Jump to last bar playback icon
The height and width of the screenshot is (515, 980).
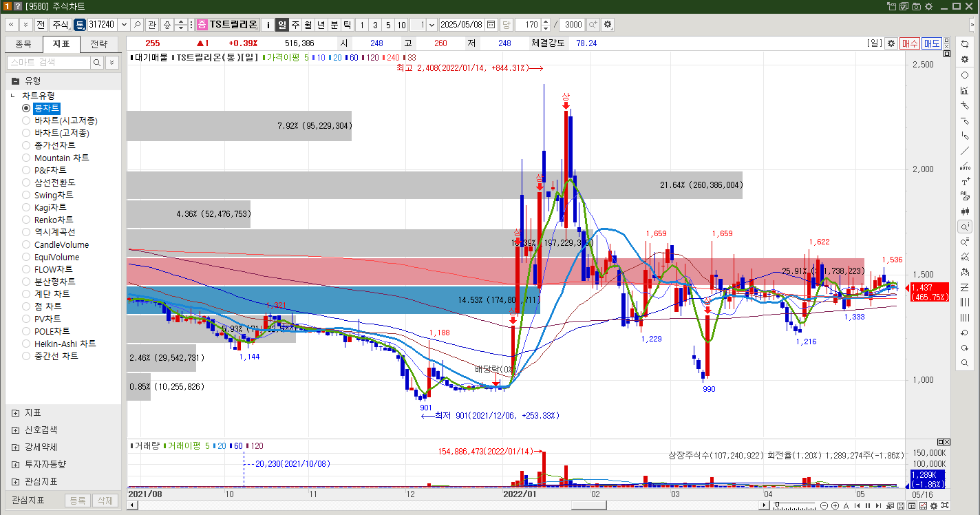click(878, 505)
